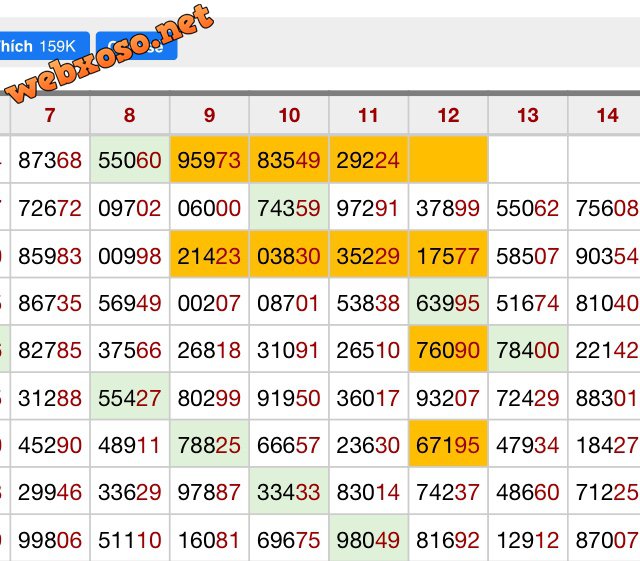Click highlighted cell 29224
This screenshot has width=640, height=561.
pyautogui.click(x=369, y=160)
